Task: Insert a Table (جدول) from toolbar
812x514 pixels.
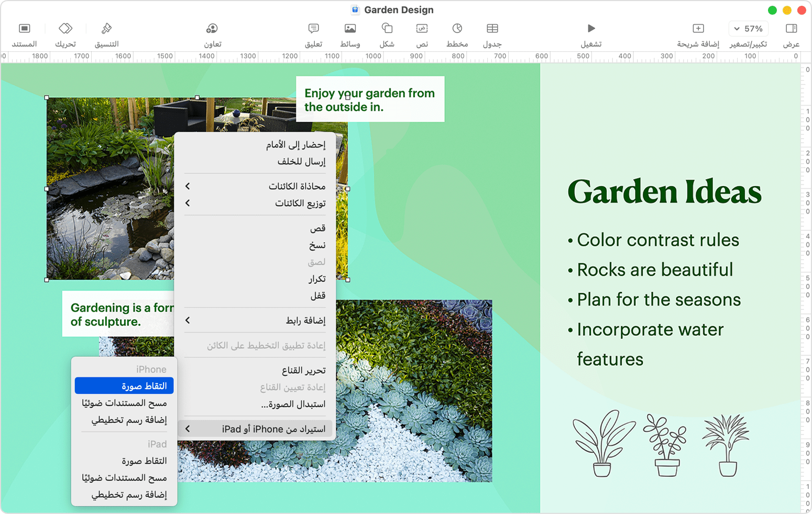Action: click(492, 29)
